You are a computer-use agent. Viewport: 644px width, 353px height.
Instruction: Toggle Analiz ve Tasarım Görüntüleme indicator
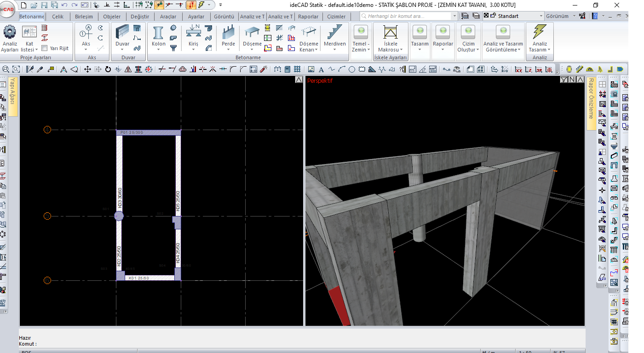click(x=503, y=31)
